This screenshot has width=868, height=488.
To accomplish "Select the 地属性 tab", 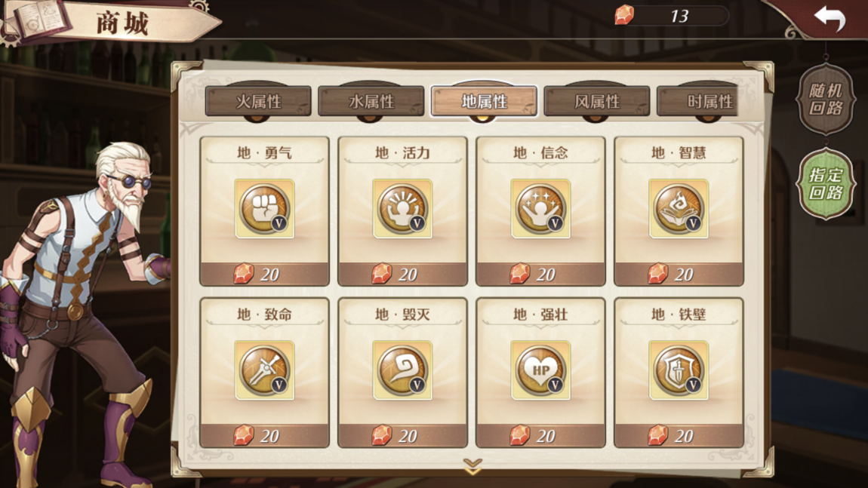I will (485, 101).
